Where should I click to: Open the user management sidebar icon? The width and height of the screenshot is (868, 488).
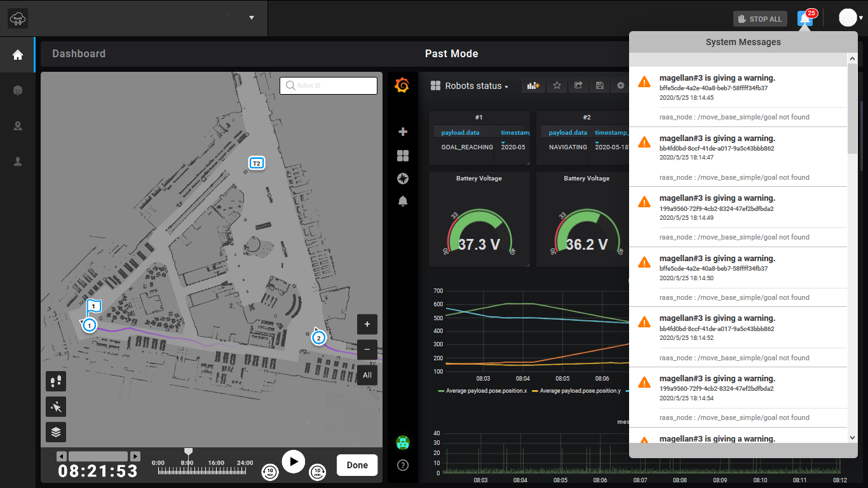[18, 161]
